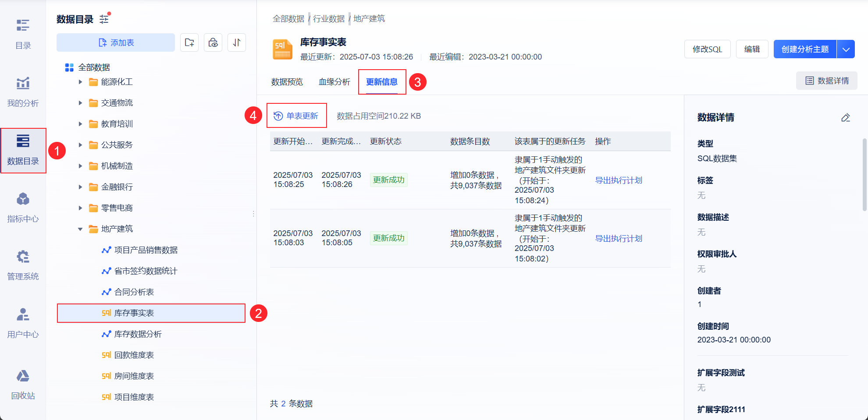
Task: Switch to the 血缘分析 tab
Action: [334, 82]
